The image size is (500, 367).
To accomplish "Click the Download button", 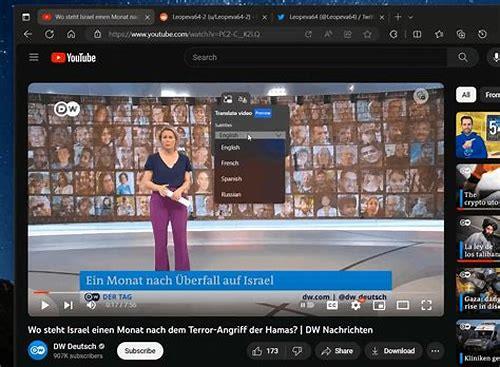I will [x=393, y=351].
